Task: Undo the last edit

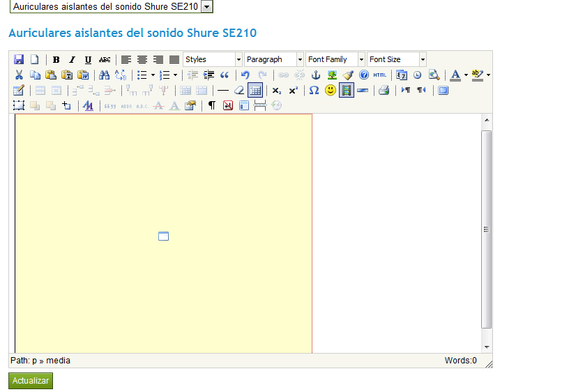Action: tap(245, 75)
